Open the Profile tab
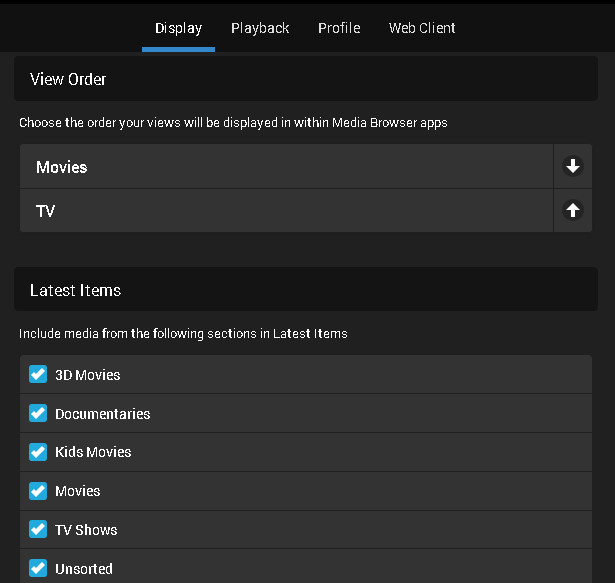Viewport: 615px width, 583px height. click(339, 28)
